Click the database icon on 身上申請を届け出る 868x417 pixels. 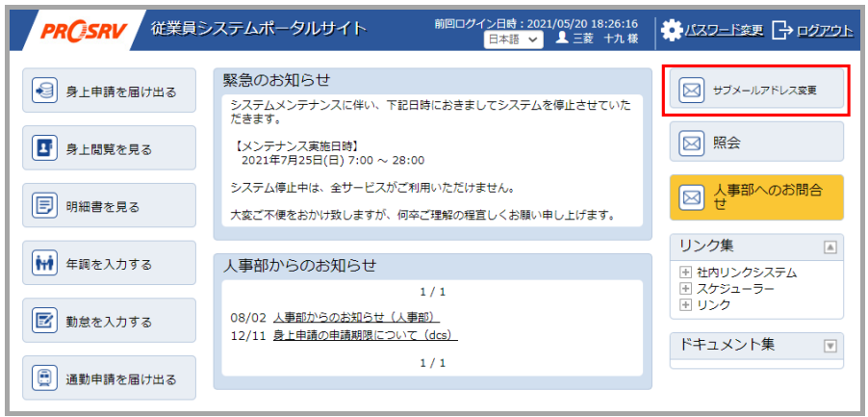[x=45, y=91]
